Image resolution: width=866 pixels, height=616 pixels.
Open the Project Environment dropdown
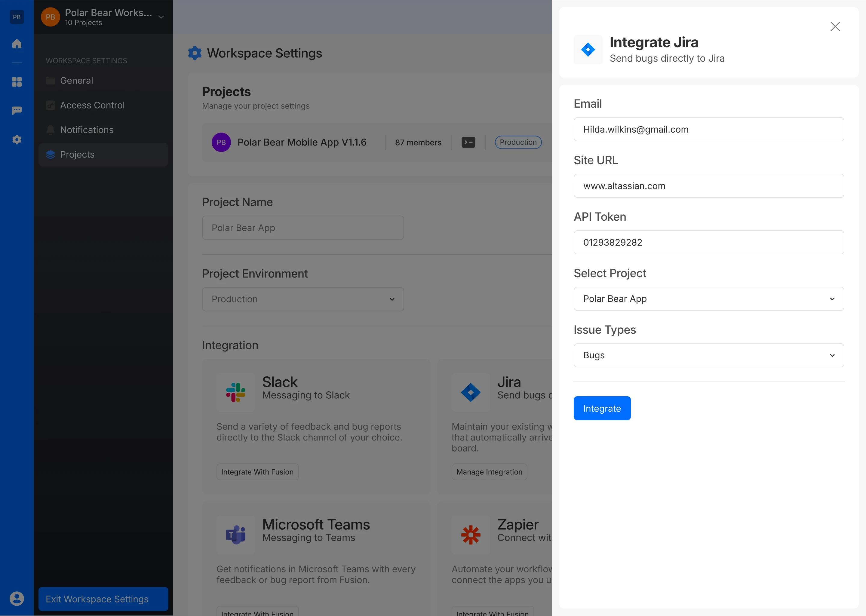point(303,299)
